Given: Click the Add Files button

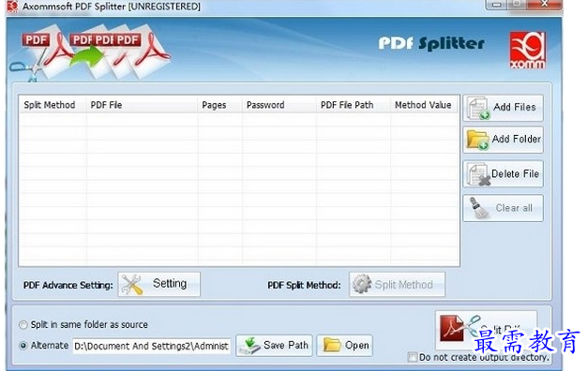Looking at the screenshot, I should [x=503, y=108].
